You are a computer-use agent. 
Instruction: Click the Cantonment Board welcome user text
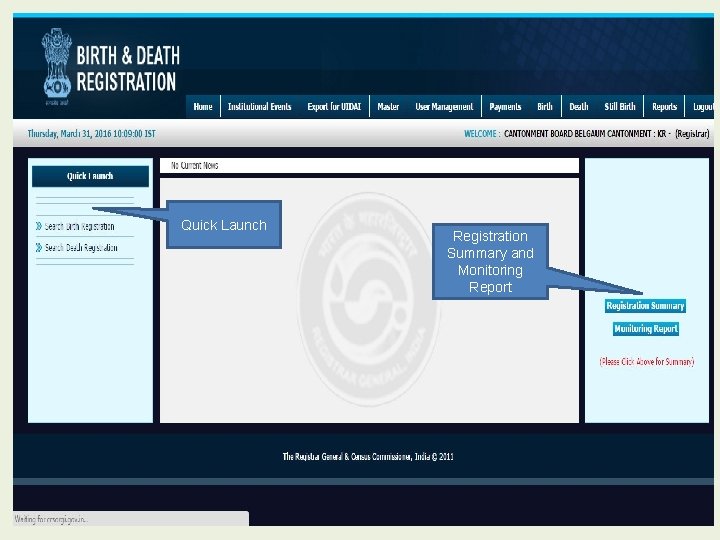click(x=607, y=134)
